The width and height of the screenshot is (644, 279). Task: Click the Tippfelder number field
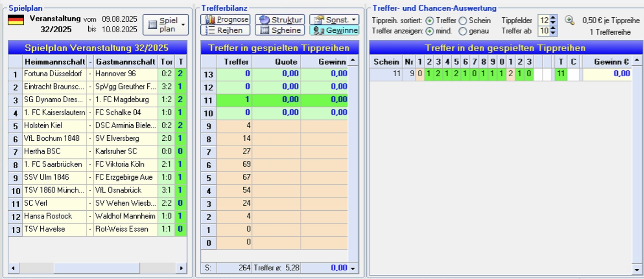tap(544, 20)
